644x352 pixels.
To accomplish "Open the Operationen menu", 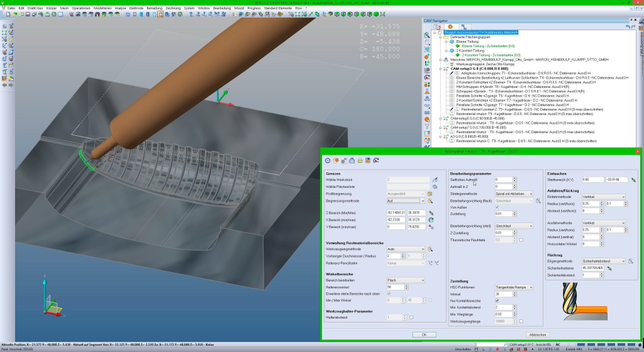I will [81, 8].
